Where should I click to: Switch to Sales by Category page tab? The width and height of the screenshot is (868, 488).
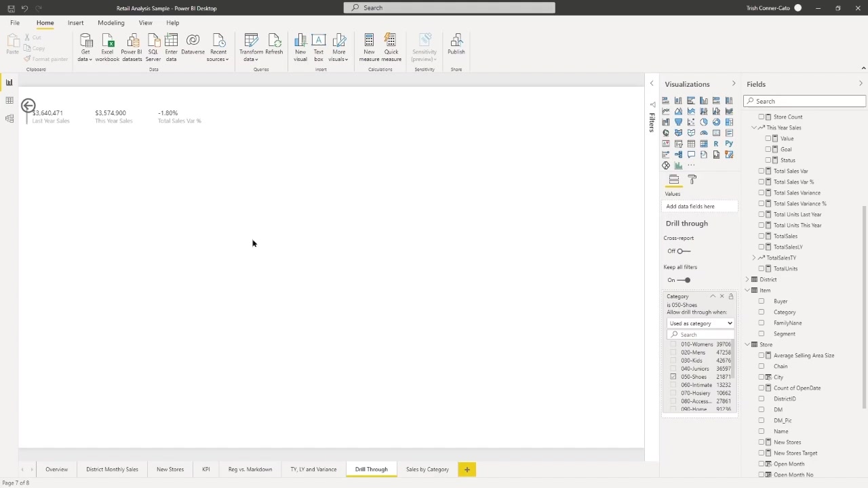427,469
